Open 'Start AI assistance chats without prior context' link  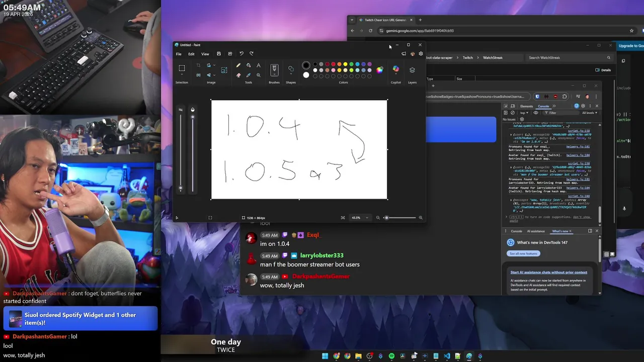tap(549, 273)
